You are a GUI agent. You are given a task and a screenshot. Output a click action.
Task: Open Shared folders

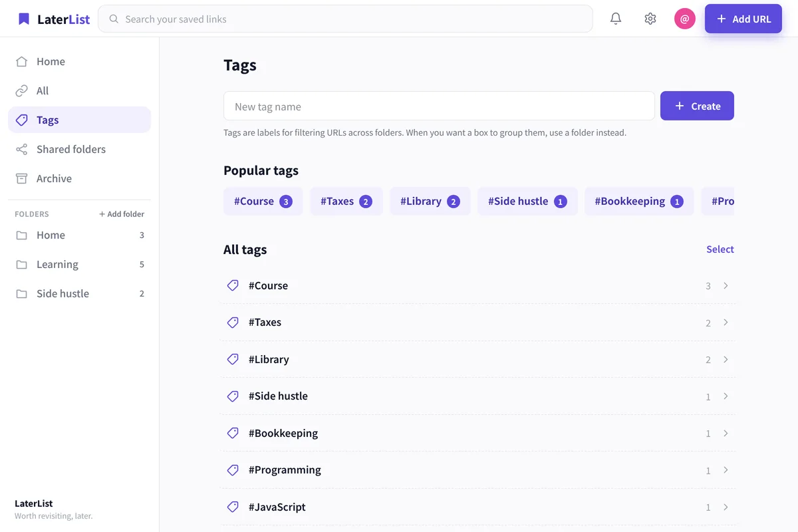[x=79, y=149]
